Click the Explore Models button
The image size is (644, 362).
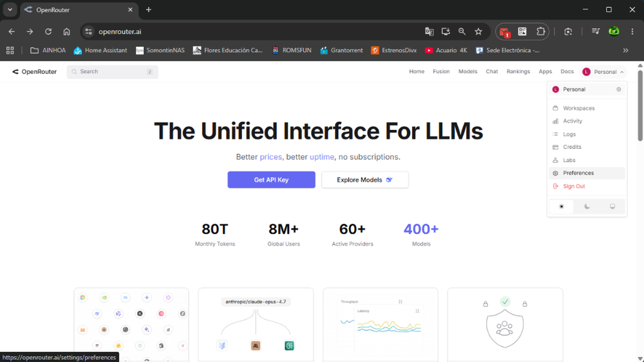tap(365, 180)
